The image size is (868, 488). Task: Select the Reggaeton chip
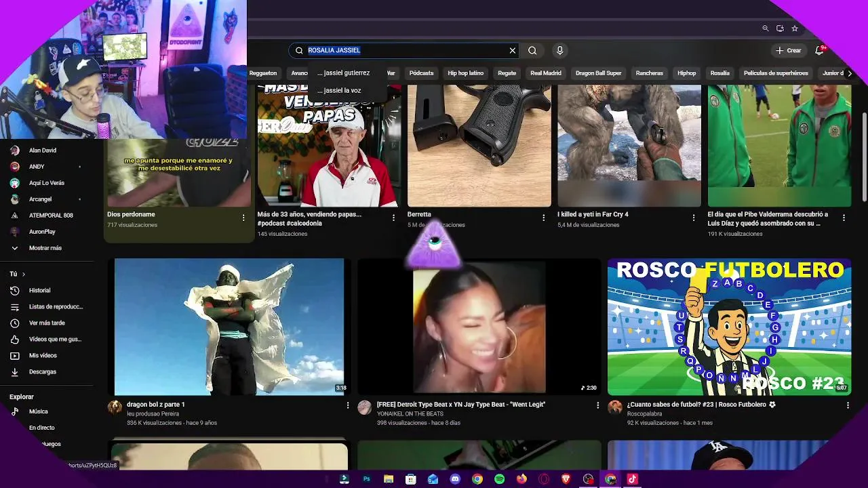[263, 73]
